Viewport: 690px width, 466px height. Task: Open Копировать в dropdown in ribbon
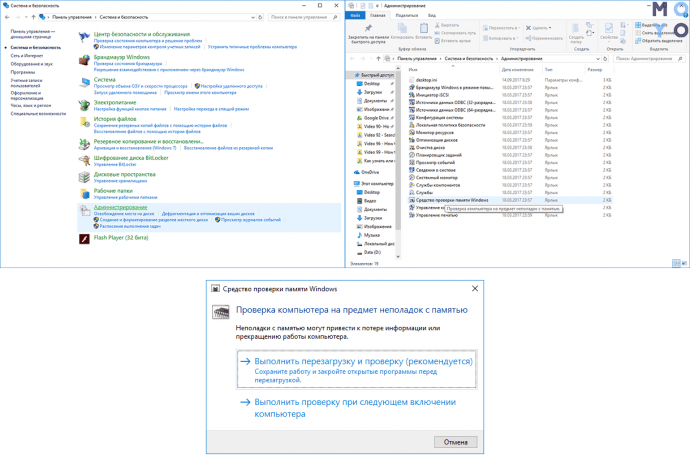pos(501,38)
